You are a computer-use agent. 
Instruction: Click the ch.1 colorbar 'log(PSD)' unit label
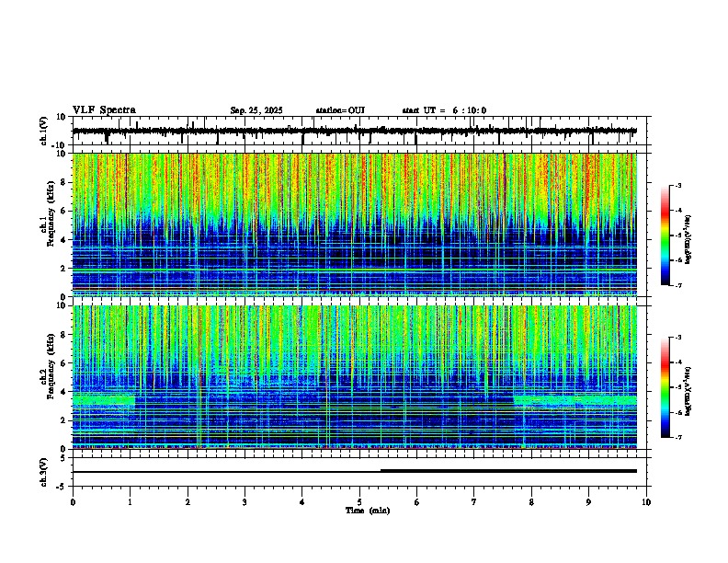(x=688, y=239)
